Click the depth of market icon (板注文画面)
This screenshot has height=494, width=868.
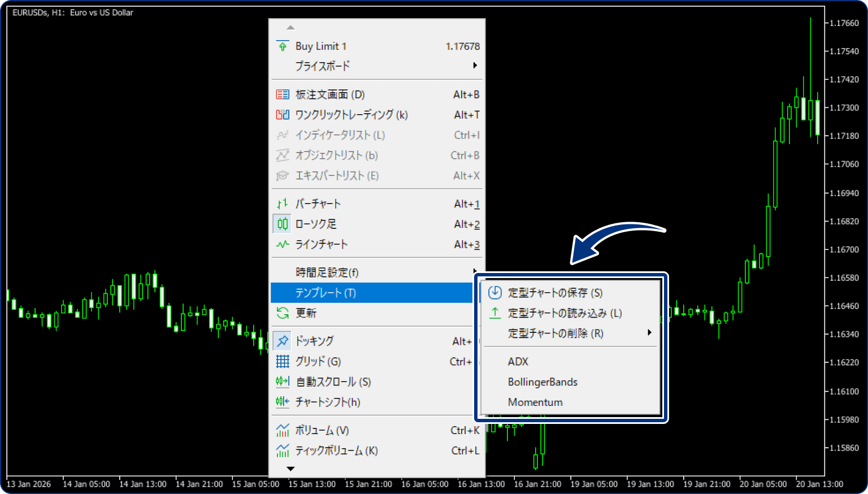point(282,94)
